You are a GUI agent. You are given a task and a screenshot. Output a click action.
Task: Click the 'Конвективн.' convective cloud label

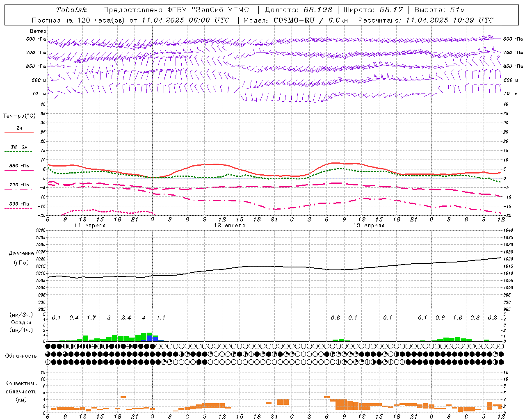coord(21,383)
